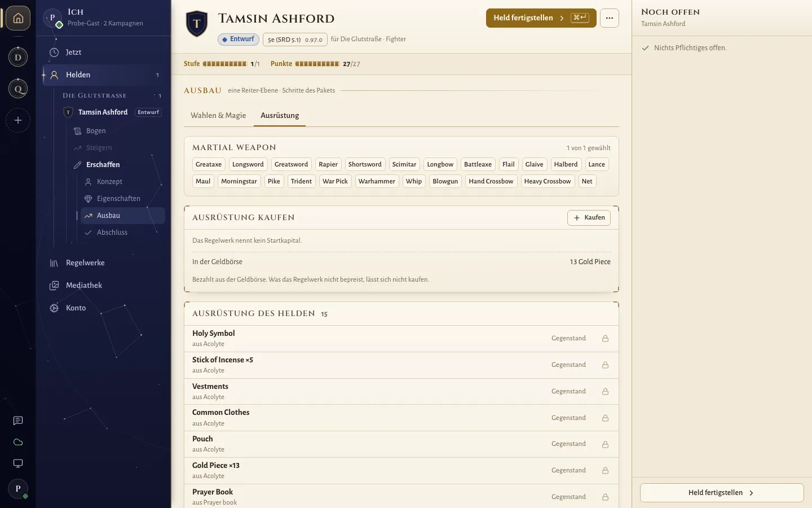Open the home icon in left rail
Viewport: 812px width, 508px height.
click(18, 18)
